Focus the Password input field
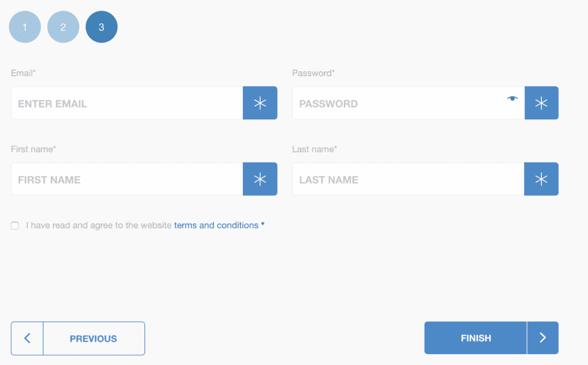The image size is (588, 365). (408, 103)
